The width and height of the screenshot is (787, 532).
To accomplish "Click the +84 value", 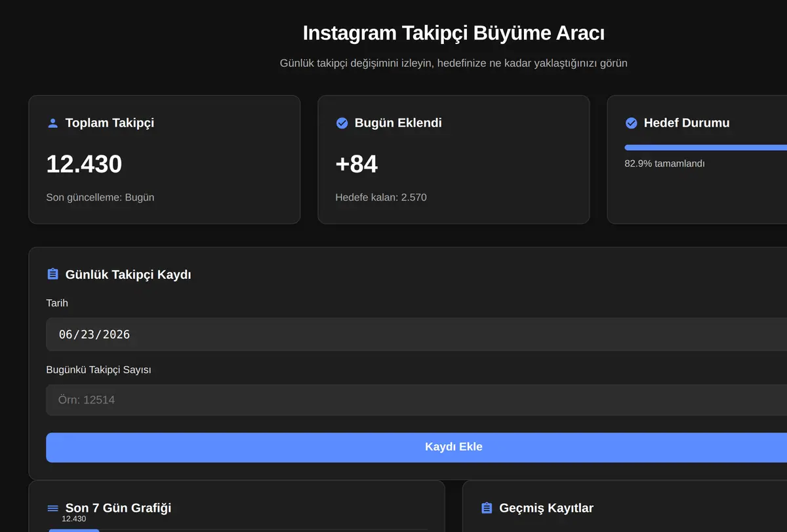I will pyautogui.click(x=357, y=164).
